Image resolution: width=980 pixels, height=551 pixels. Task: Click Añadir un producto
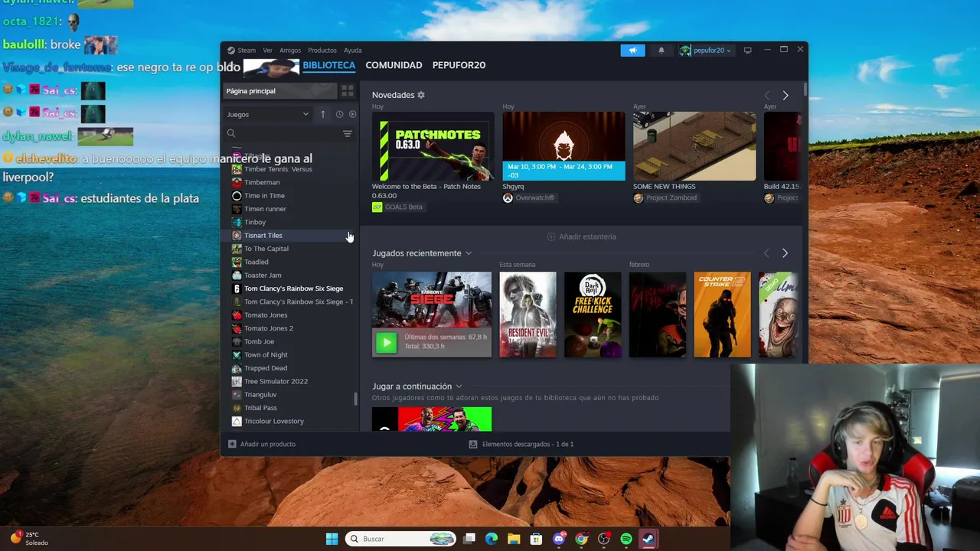point(261,444)
